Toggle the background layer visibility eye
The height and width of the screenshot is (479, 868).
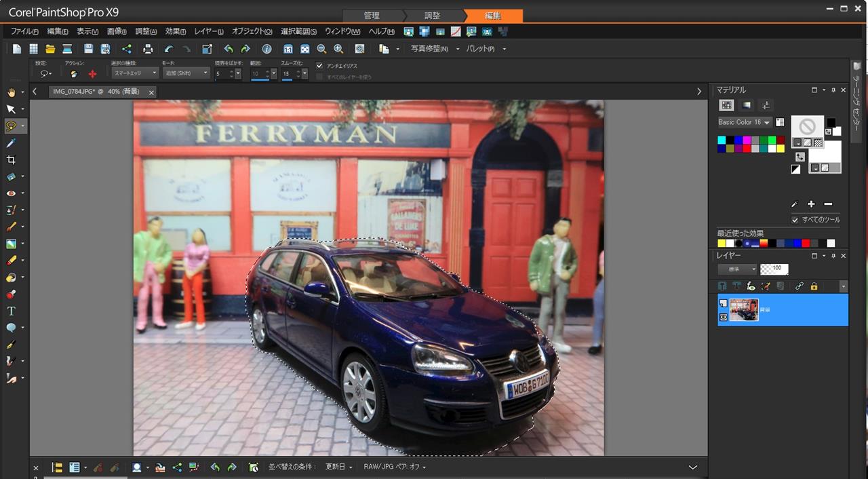pyautogui.click(x=723, y=316)
